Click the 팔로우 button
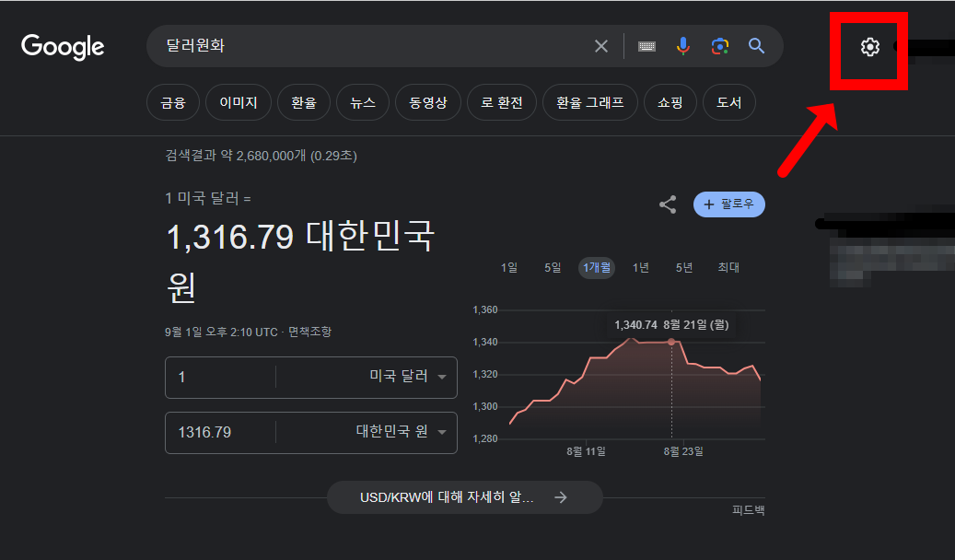955x560 pixels. [x=728, y=204]
